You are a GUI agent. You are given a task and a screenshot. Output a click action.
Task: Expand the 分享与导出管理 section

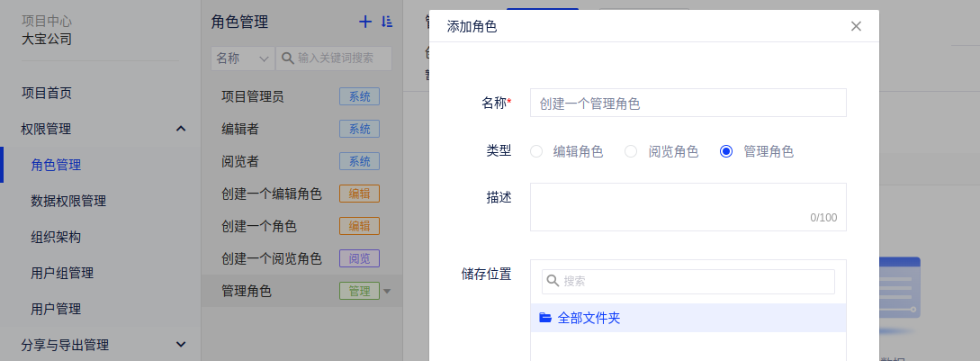(x=181, y=344)
